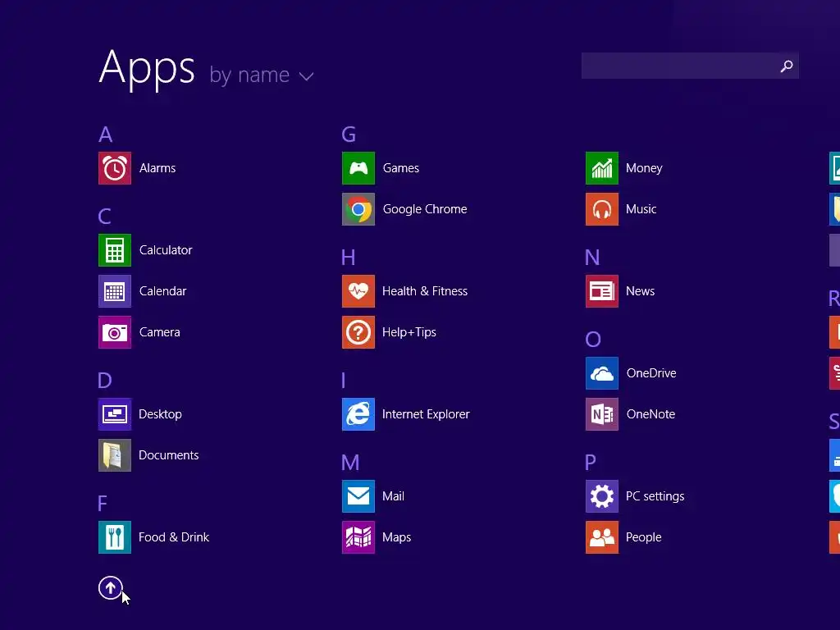Click the search magnifier icon

[x=787, y=66]
